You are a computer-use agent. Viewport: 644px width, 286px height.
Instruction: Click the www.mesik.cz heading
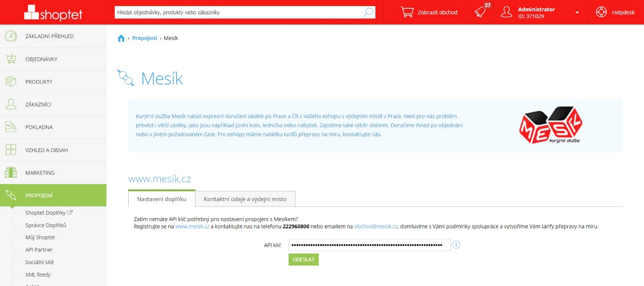[x=159, y=179]
